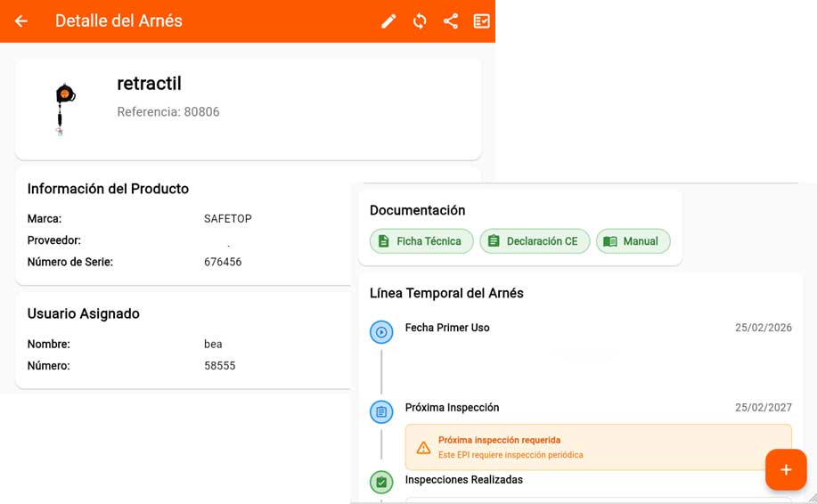Add a new entry with the plus button

coord(786,469)
